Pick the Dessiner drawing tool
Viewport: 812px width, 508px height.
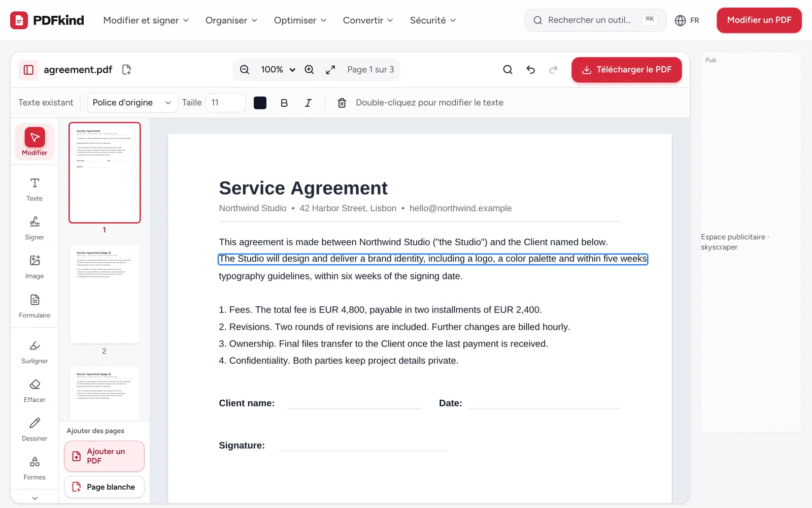click(x=35, y=430)
